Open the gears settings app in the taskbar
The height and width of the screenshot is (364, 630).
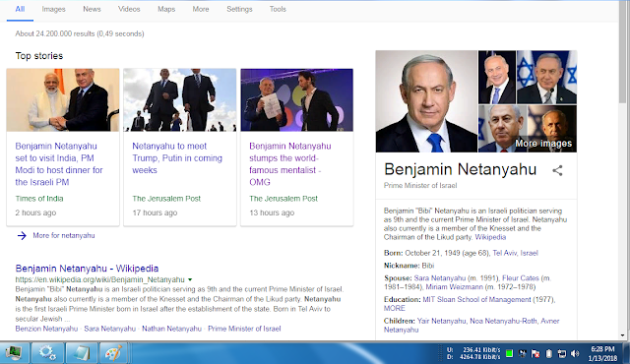(48, 353)
